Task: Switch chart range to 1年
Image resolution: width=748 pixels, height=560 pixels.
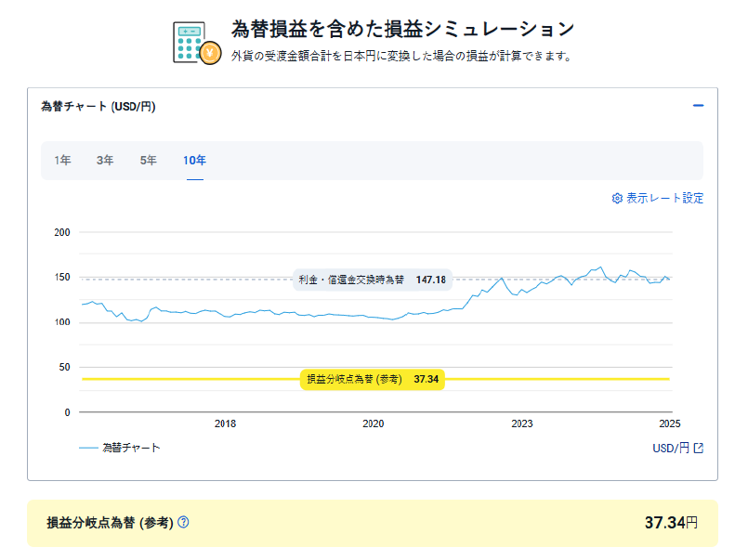Action: coord(62,161)
